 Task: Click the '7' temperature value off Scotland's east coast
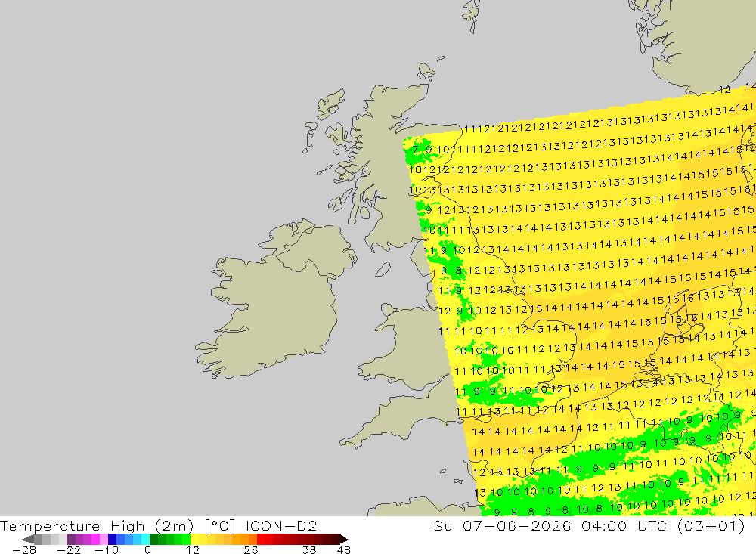tap(415, 149)
